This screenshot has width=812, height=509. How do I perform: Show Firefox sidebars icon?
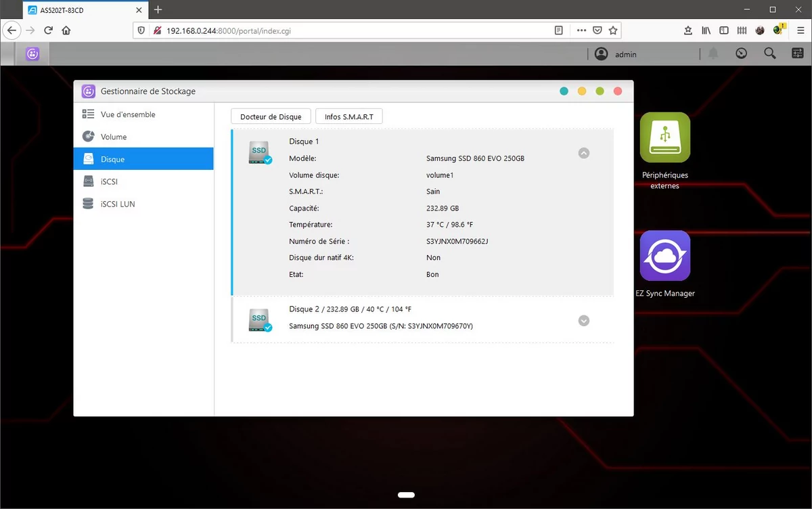point(724,30)
